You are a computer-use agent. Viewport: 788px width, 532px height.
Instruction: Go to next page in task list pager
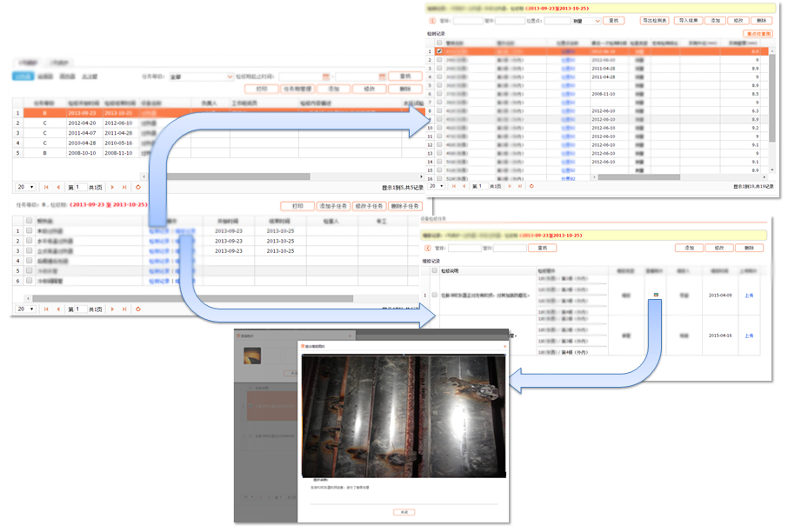click(x=112, y=187)
